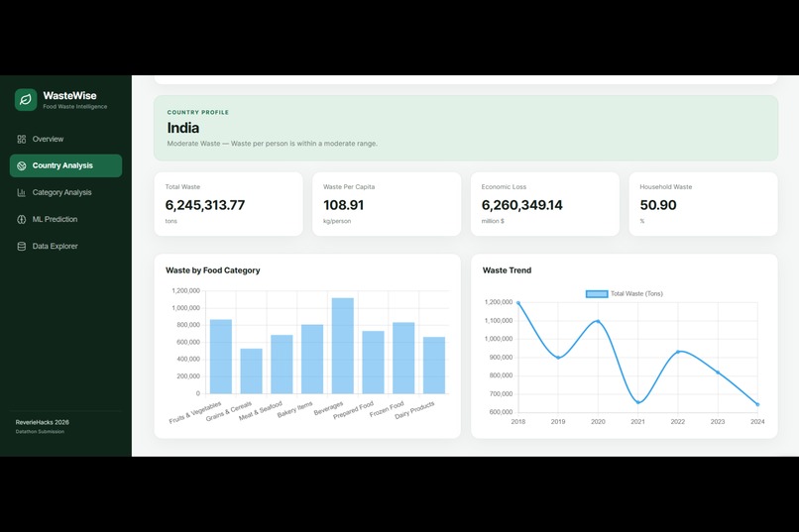Click the WasteWise leaf logo icon
Screen dimensions: 799x532
[26, 100]
